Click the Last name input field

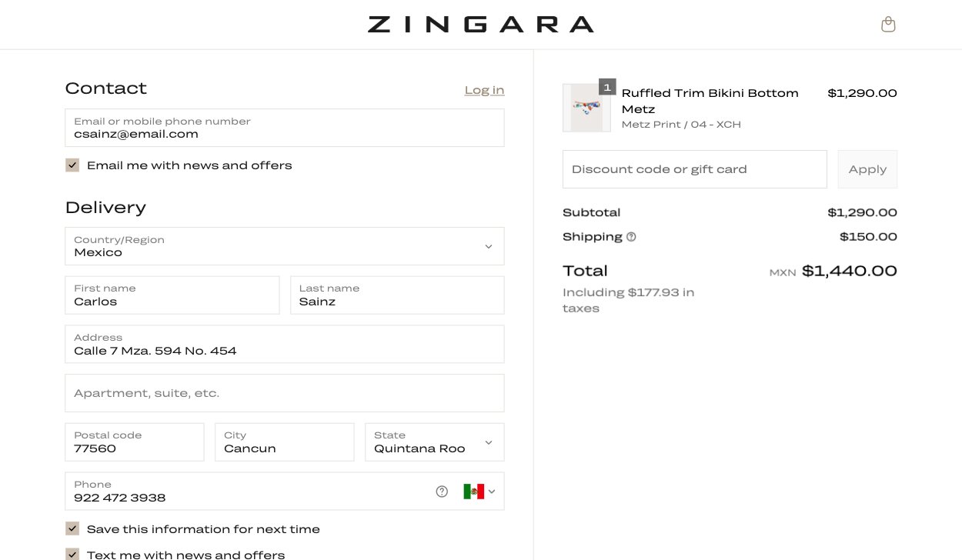(397, 295)
